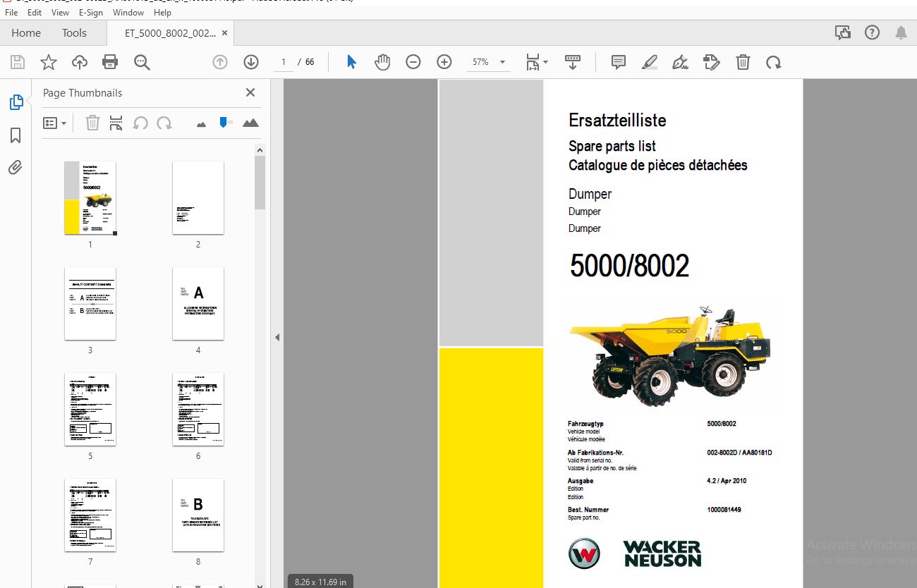View notifications with the bell icon
Screen dimensions: 917x588
click(901, 32)
